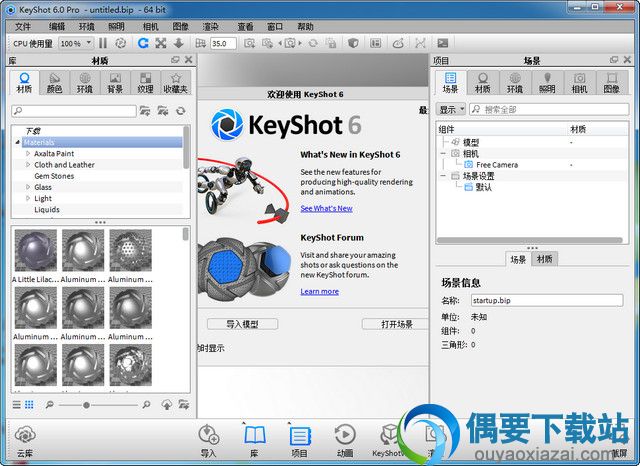
Task: Click the 名称 startup.bip field
Action: [x=547, y=300]
